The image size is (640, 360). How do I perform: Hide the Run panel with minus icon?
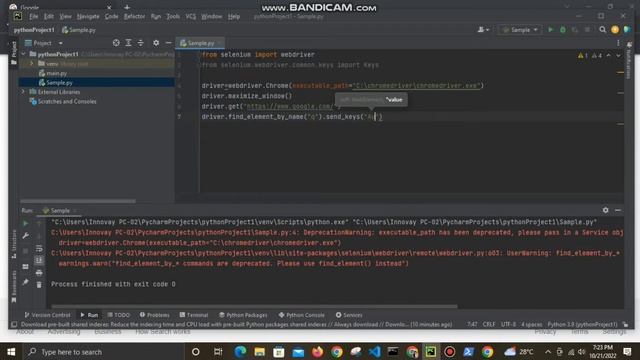coord(618,210)
